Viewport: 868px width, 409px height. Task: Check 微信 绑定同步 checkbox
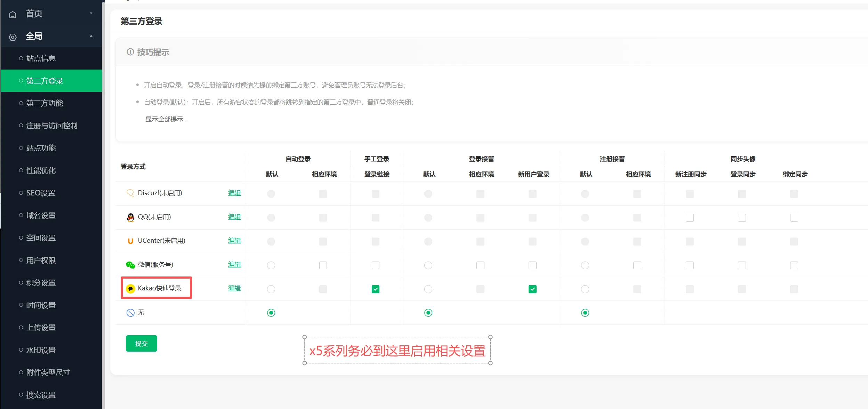(794, 265)
